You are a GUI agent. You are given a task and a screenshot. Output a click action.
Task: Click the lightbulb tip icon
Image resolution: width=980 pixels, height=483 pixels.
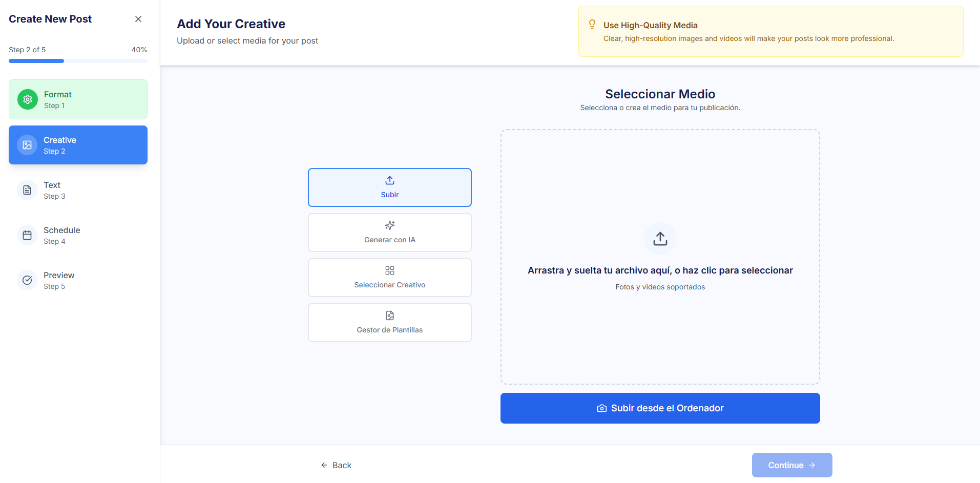click(x=592, y=25)
